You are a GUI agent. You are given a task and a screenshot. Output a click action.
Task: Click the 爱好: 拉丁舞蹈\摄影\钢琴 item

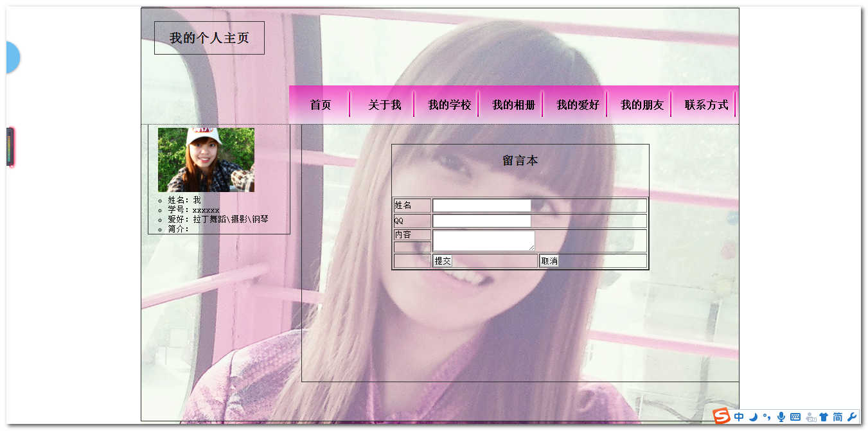tap(218, 219)
